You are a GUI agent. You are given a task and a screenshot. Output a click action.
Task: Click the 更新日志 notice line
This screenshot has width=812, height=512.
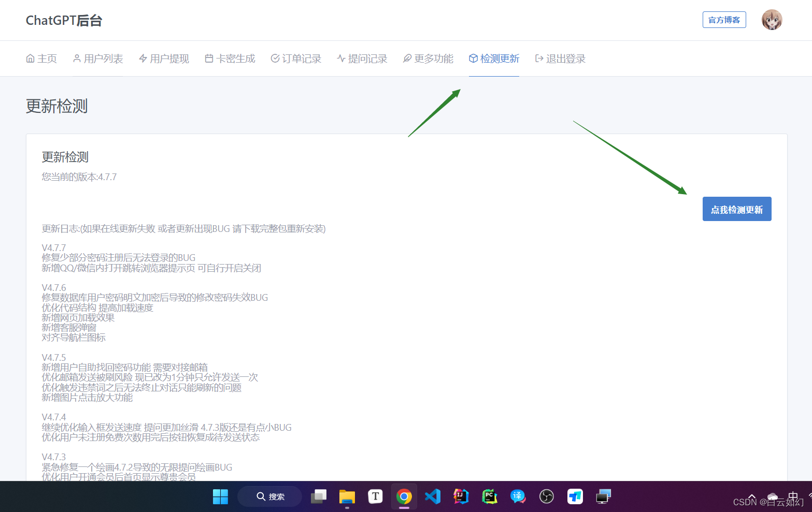point(184,229)
